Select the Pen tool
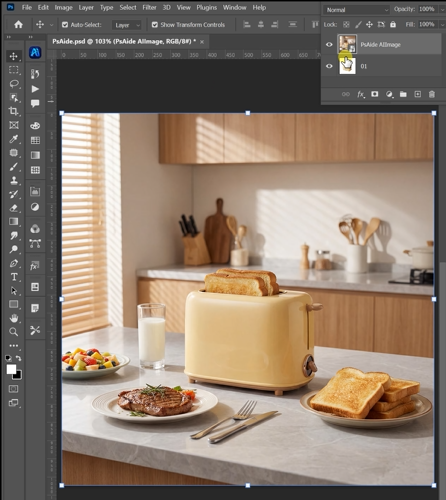 (14, 263)
